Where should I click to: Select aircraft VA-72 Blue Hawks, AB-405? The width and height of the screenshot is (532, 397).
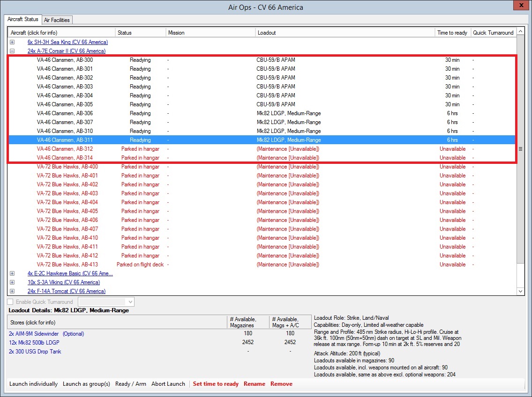262,211
